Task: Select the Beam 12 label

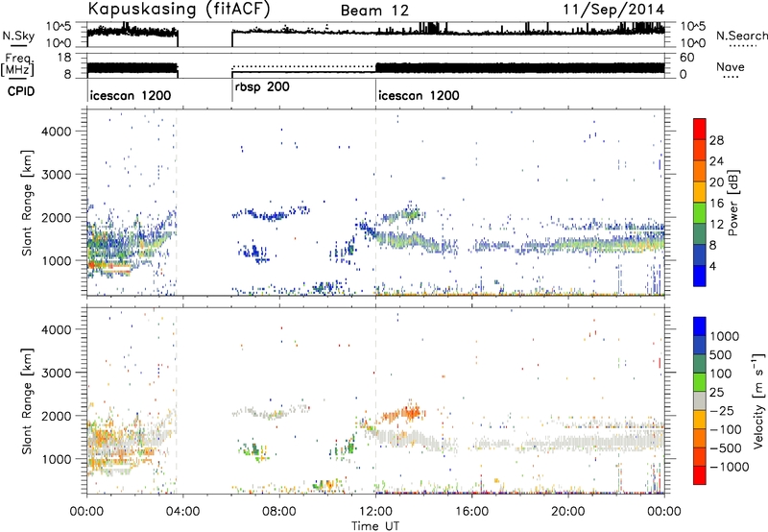Action: [x=374, y=11]
